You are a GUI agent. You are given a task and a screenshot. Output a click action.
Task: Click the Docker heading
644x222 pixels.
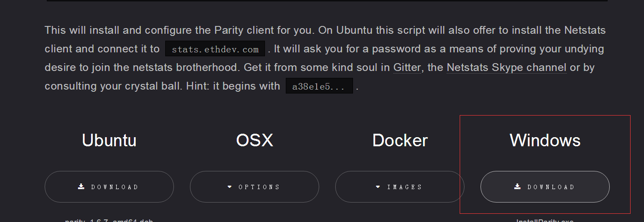click(x=400, y=140)
